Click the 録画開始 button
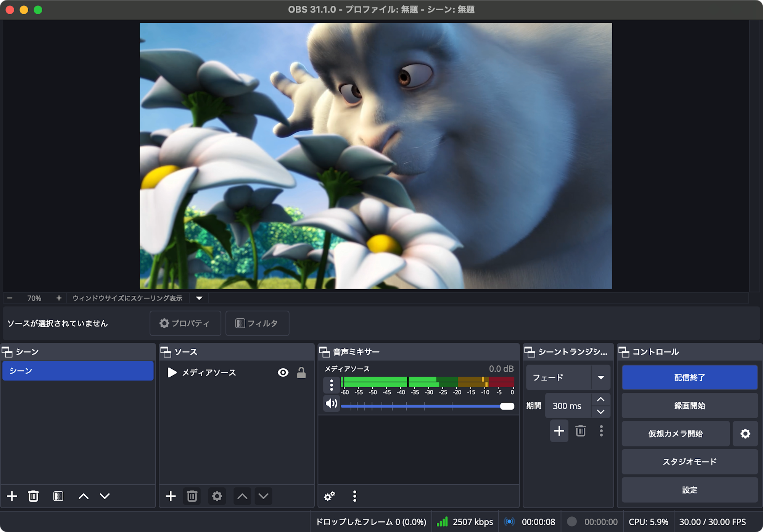This screenshot has width=763, height=532. point(689,406)
